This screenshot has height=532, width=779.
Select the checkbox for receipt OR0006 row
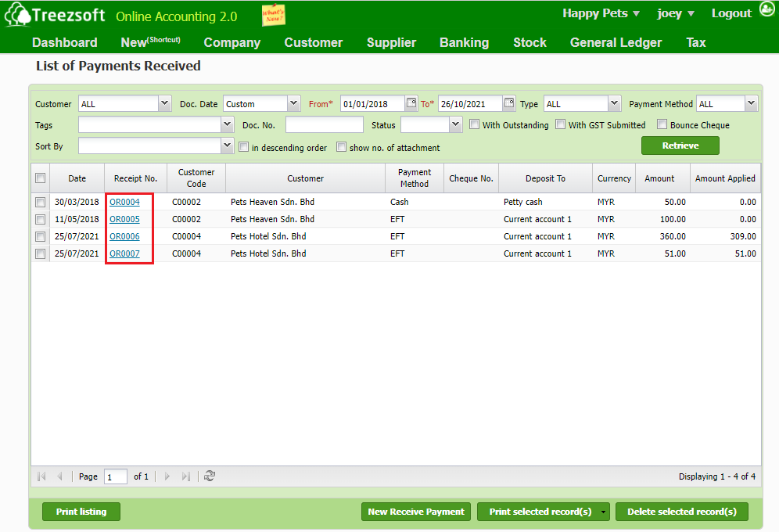[x=41, y=236]
